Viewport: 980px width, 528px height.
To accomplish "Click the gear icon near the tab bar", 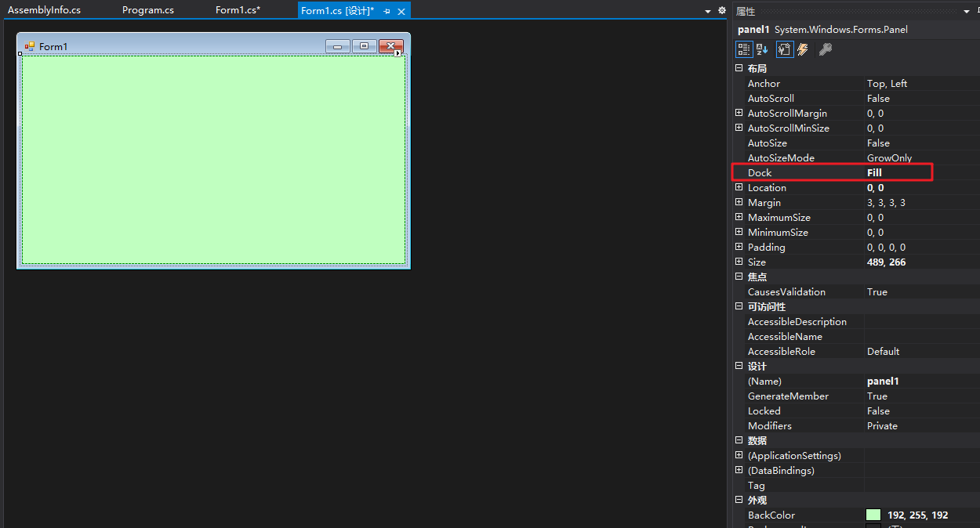I will click(721, 10).
